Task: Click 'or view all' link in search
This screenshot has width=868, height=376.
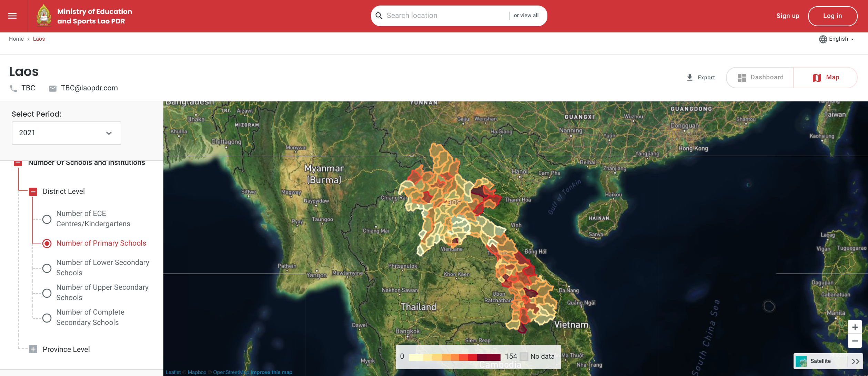Action: coord(526,16)
